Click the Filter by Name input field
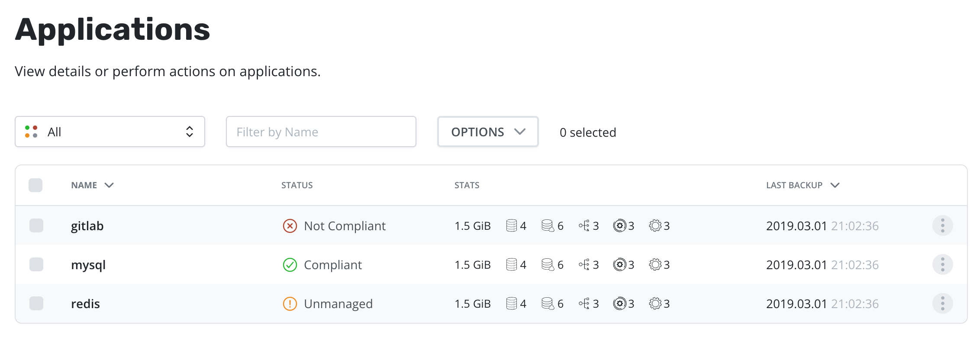The height and width of the screenshot is (341, 980). [321, 132]
